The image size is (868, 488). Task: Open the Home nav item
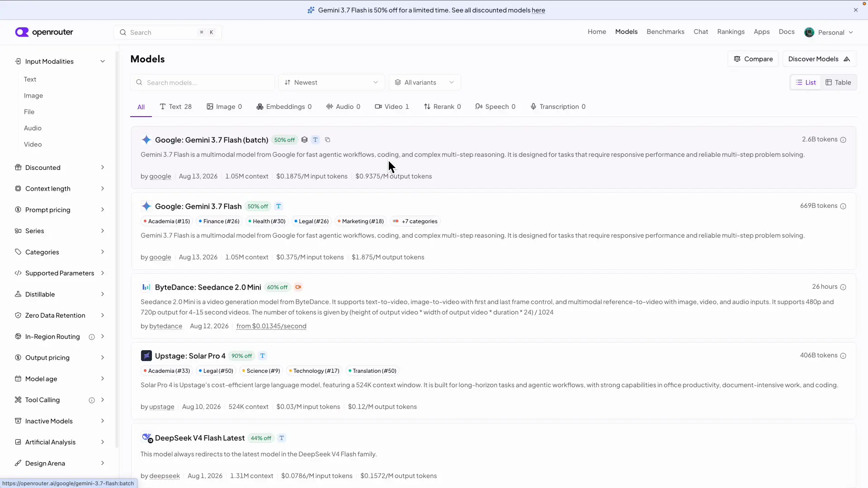[x=597, y=32]
